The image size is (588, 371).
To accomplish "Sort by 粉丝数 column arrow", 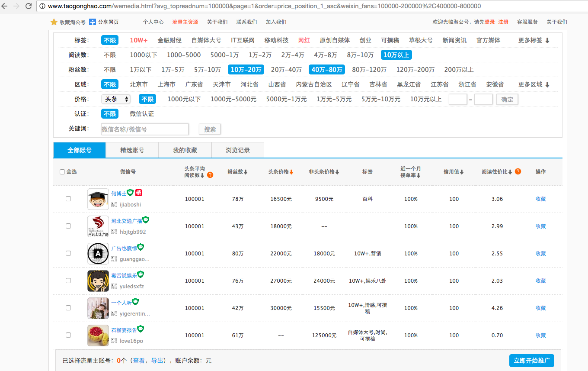I will pos(246,172).
